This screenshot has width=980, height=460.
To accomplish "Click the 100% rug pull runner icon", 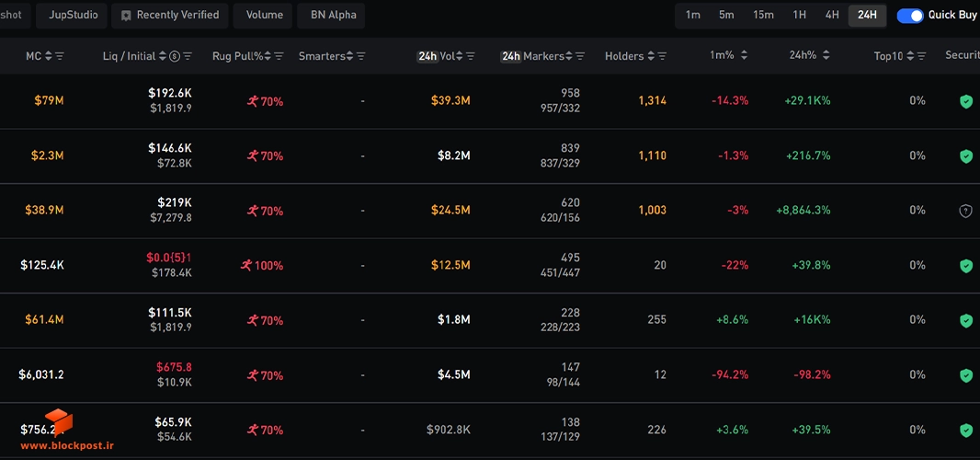I will tap(246, 265).
